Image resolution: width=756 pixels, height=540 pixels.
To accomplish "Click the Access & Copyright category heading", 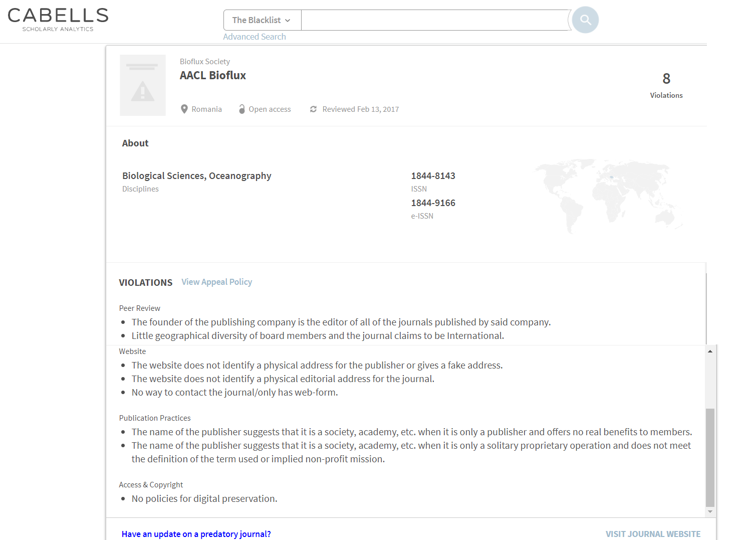I will pos(151,484).
